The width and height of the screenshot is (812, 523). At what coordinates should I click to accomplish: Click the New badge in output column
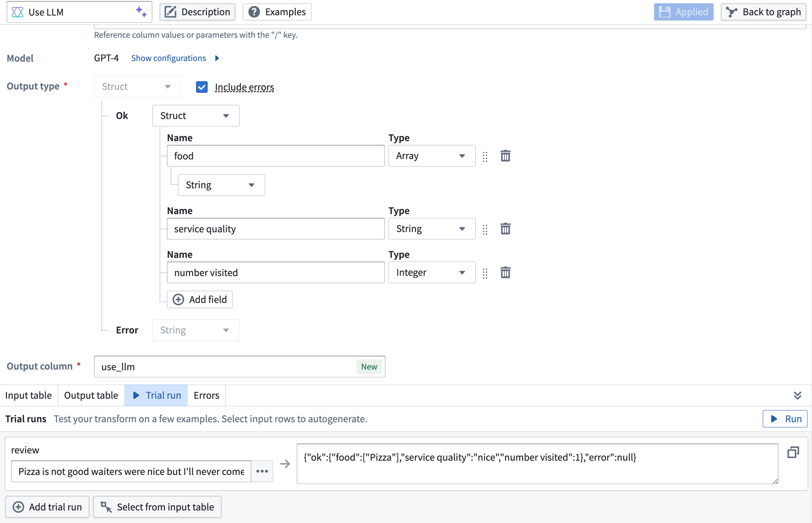(x=369, y=367)
